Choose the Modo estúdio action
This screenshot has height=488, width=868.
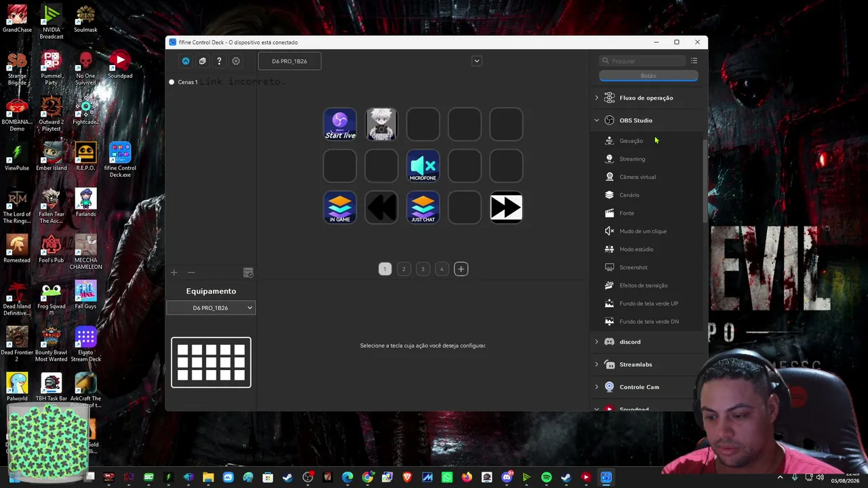point(636,249)
